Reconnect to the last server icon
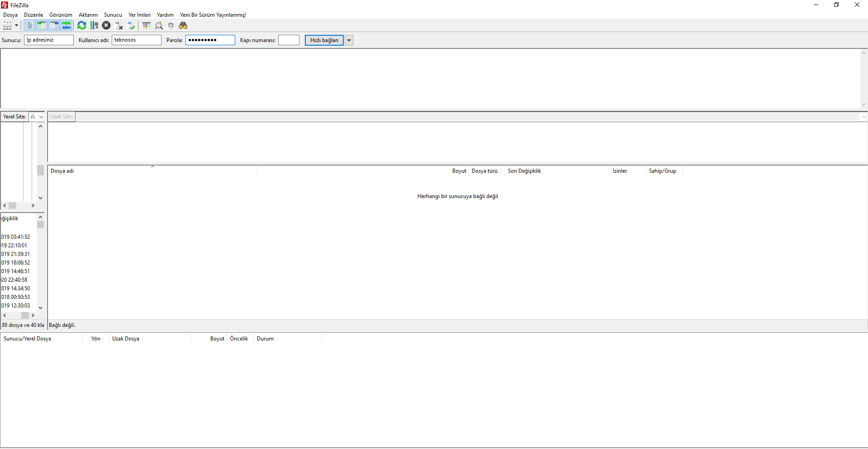Viewport: 868px width, 449px height. point(131,25)
